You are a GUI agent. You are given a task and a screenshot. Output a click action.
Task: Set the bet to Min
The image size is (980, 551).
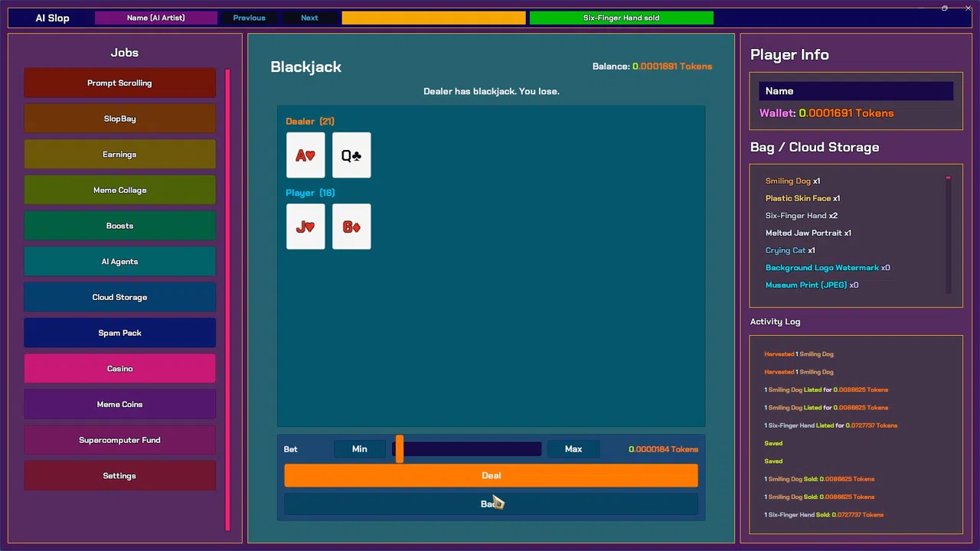(359, 449)
